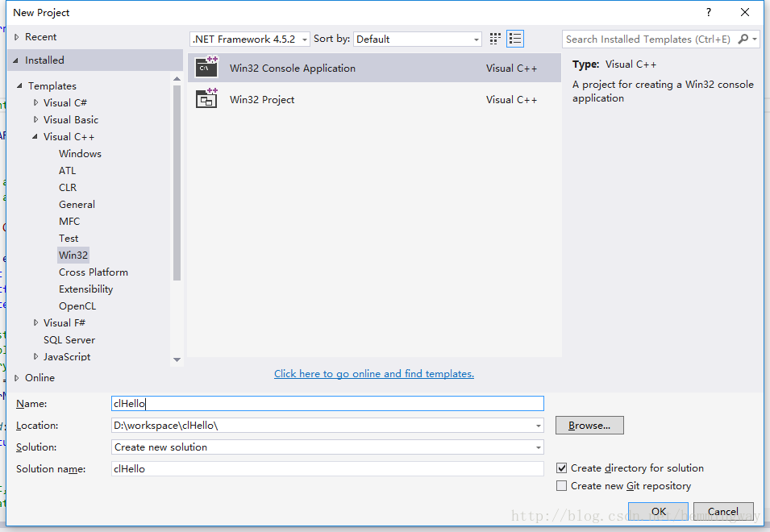Select Windows under Visual C++
The height and width of the screenshot is (532, 770).
tap(80, 154)
